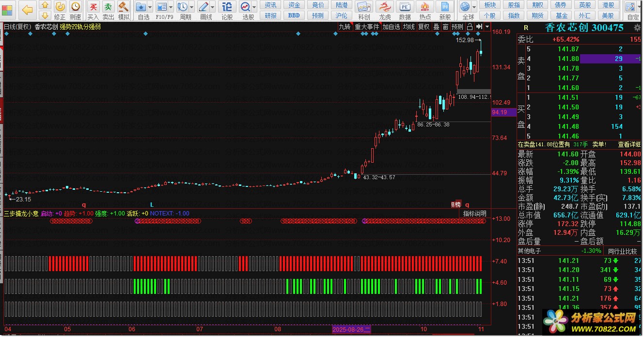Image resolution: width=644 pixels, height=337 pixels.
Task: Toggle the 均线 moving average display
Action: pyautogui.click(x=409, y=27)
